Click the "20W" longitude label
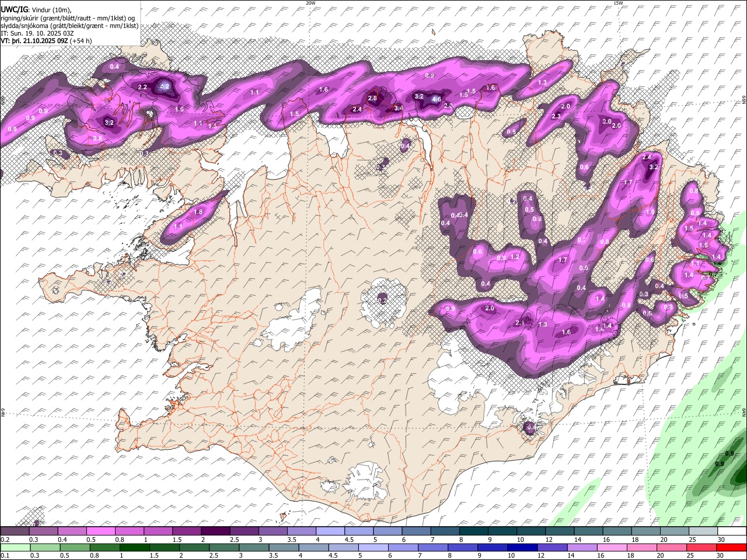This screenshot has width=747, height=560. (x=310, y=3)
